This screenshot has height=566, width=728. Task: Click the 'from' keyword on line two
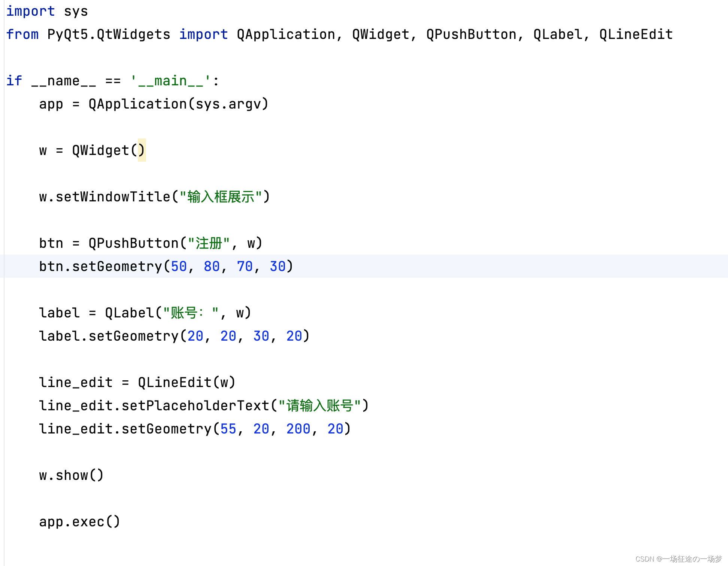pos(22,34)
